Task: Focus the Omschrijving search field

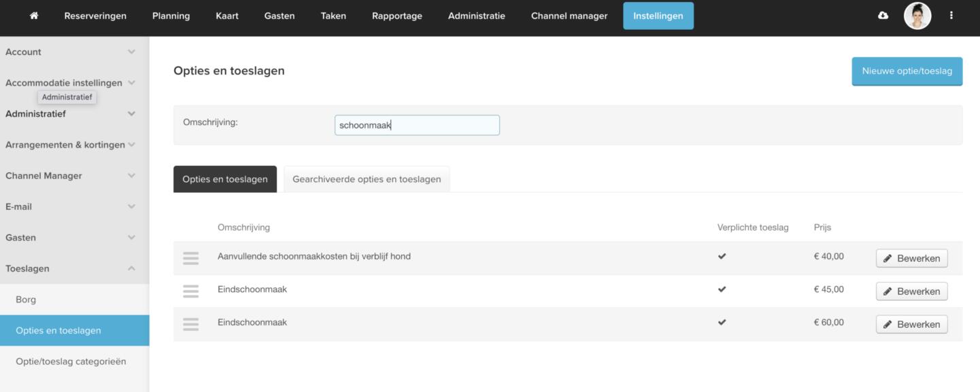Action: pos(417,125)
